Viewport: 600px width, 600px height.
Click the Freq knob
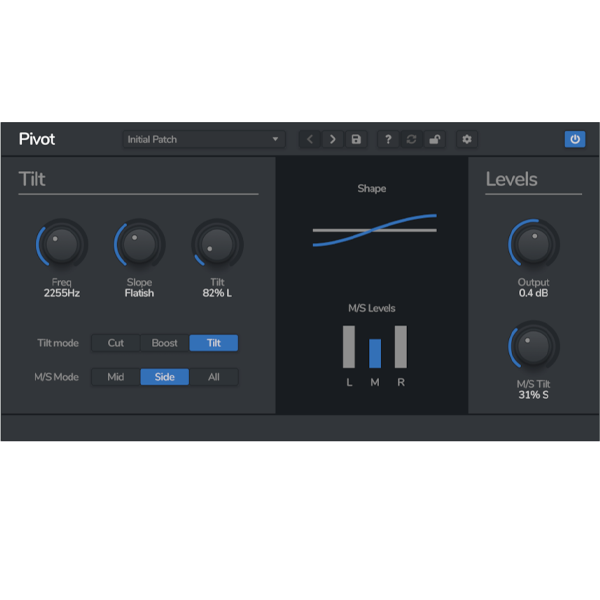pos(62,244)
